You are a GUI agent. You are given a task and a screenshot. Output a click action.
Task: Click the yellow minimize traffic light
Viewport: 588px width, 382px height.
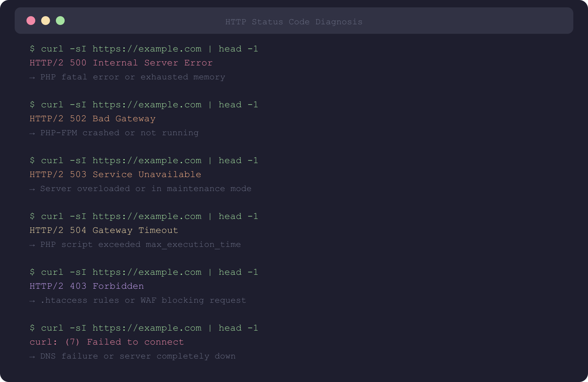pyautogui.click(x=46, y=21)
